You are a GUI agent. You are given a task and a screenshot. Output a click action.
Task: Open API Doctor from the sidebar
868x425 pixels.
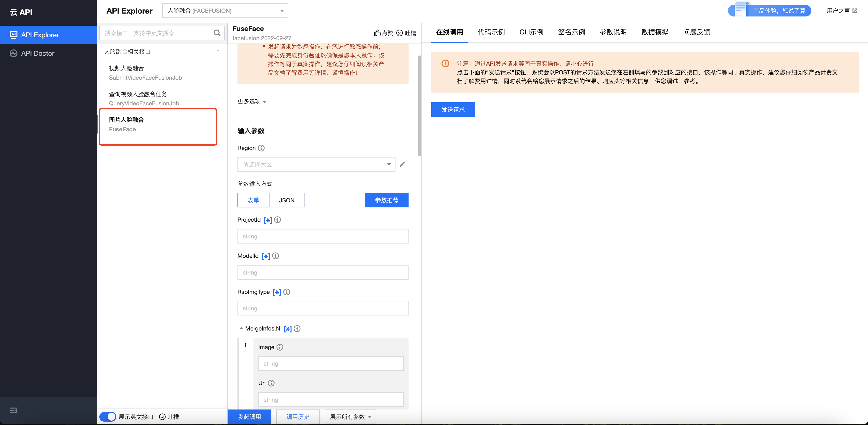[37, 53]
